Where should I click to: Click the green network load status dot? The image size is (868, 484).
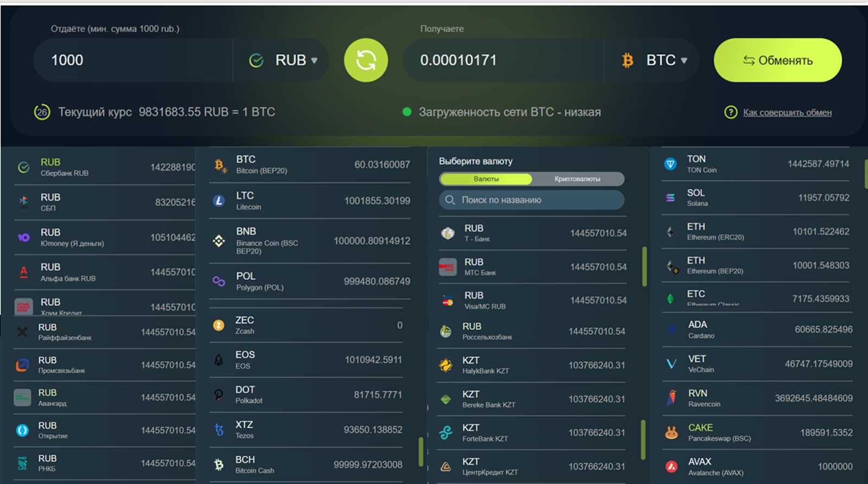(407, 112)
